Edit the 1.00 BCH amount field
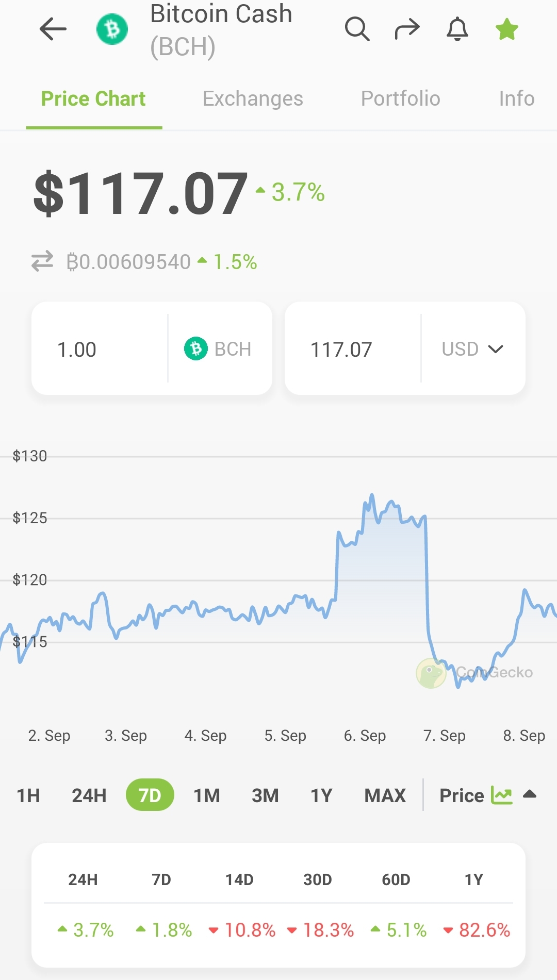This screenshot has width=557, height=980. [99, 349]
